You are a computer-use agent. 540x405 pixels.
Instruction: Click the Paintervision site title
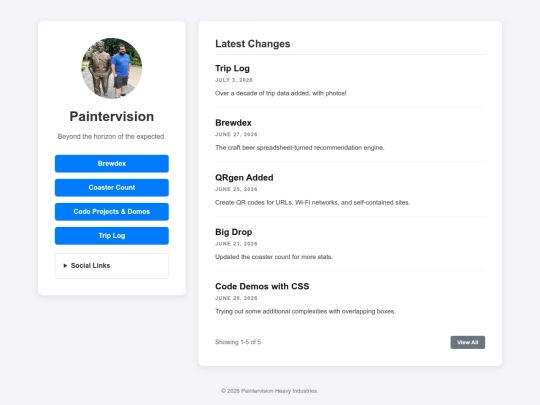(x=112, y=117)
